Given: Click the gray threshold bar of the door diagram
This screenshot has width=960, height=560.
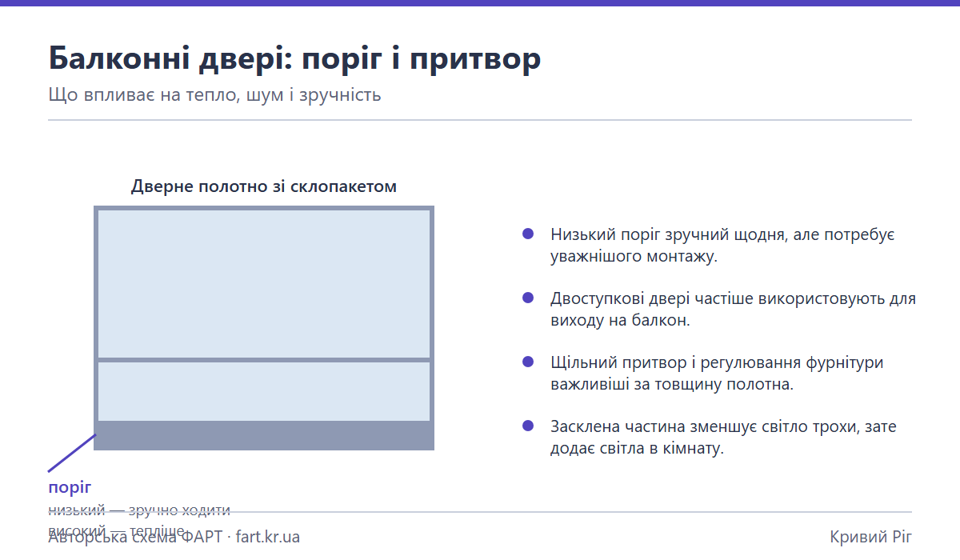Looking at the screenshot, I should pos(264,435).
